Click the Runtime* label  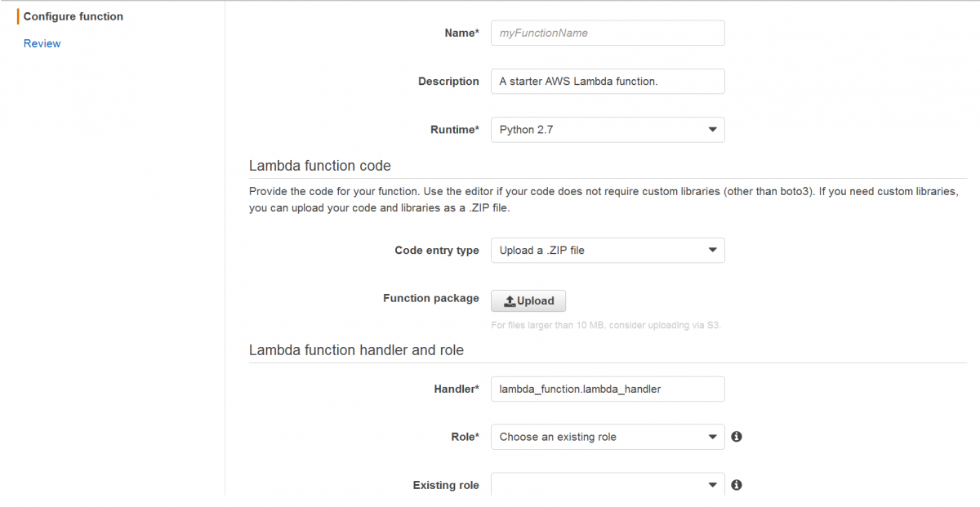tap(455, 130)
